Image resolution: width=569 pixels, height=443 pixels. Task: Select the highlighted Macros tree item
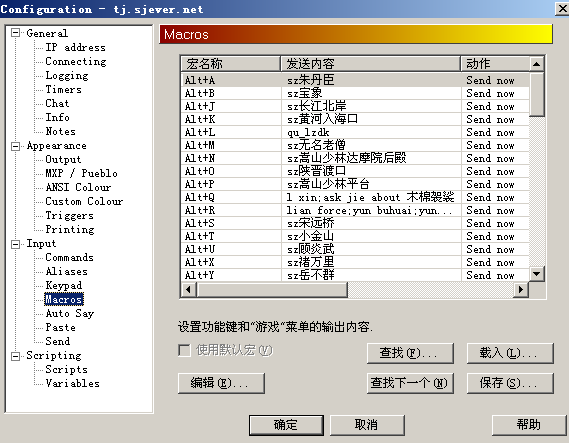[64, 299]
